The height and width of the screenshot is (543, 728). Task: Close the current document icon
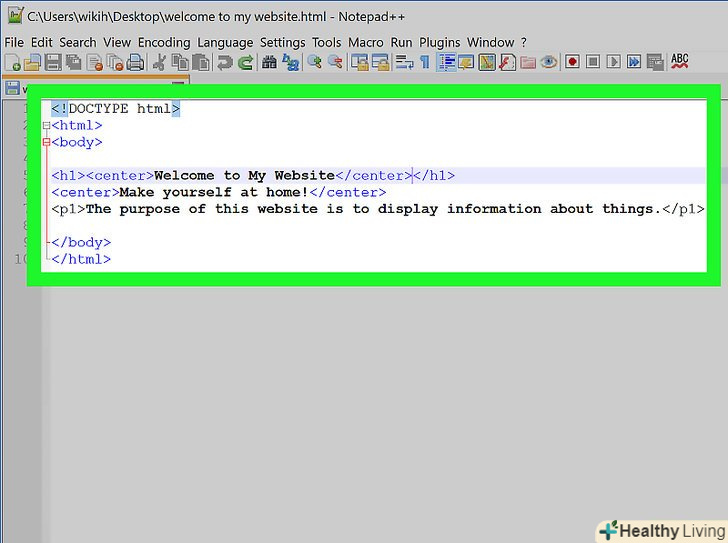95,62
